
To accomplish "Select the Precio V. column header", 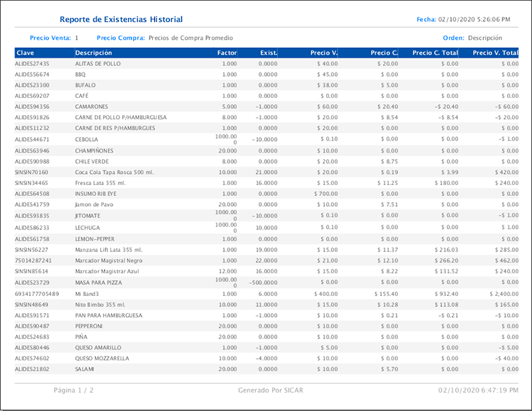I will point(324,53).
